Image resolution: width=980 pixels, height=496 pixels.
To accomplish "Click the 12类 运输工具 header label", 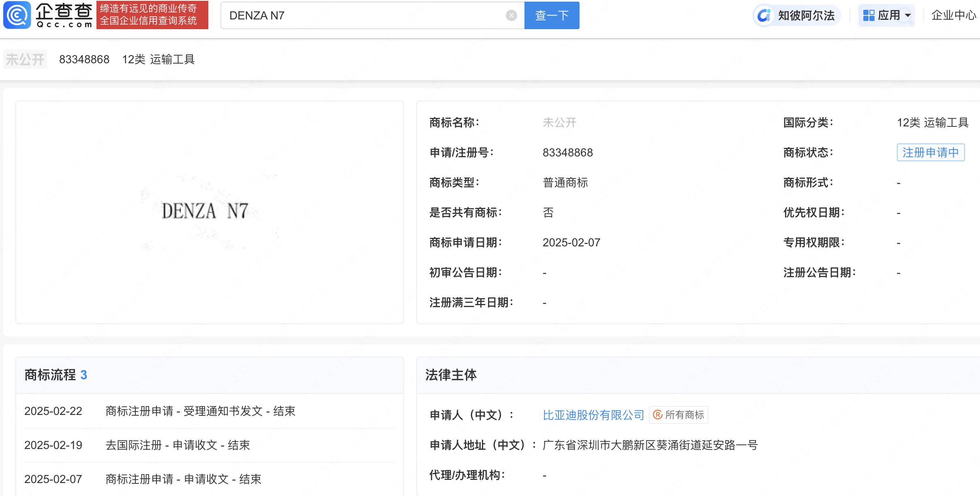I will (x=158, y=60).
